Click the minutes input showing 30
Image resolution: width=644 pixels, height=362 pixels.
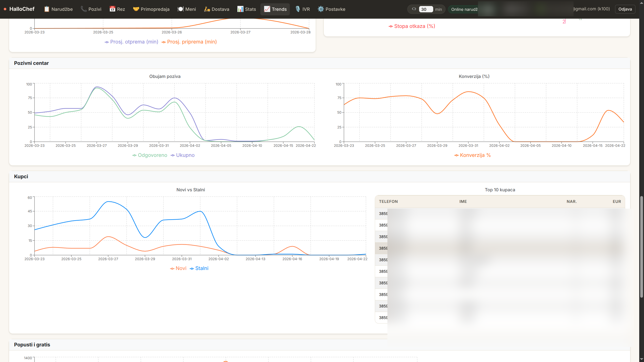426,9
